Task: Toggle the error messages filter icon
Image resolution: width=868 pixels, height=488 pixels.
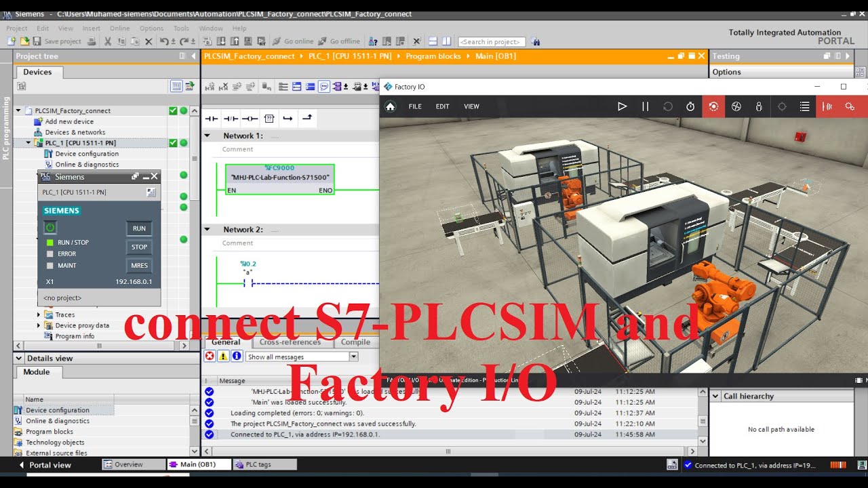Action: coord(210,357)
